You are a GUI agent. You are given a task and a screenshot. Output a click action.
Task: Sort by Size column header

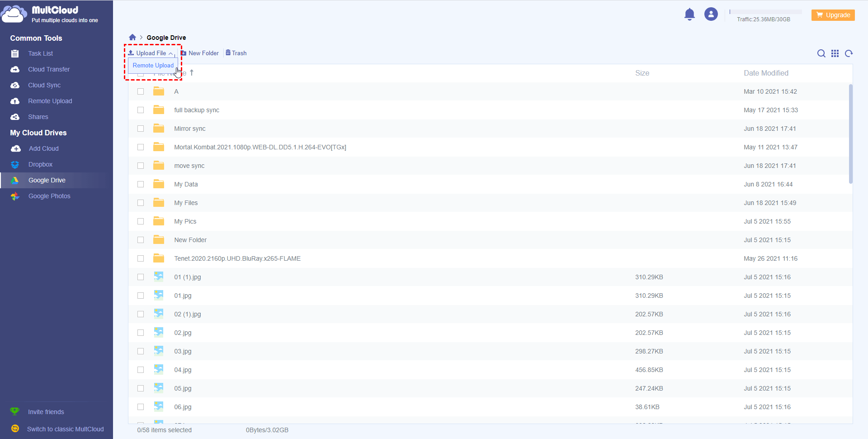[x=642, y=73]
